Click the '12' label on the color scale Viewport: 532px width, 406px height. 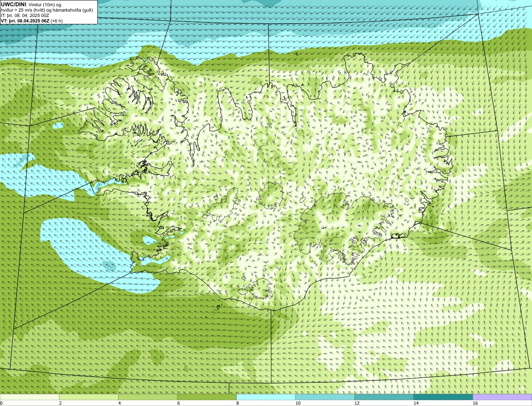pyautogui.click(x=357, y=403)
